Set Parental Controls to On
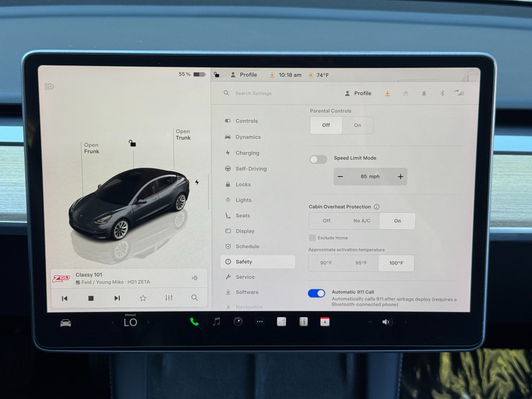 (357, 125)
